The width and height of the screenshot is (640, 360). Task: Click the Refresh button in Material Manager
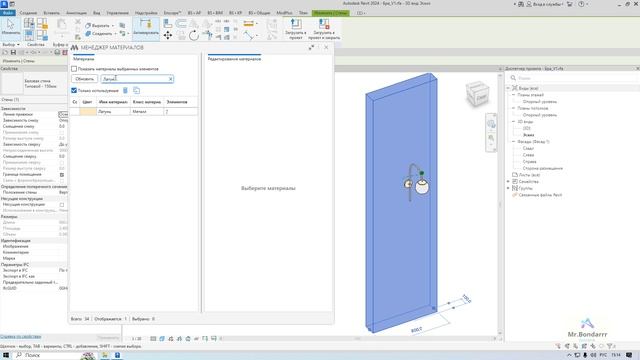click(x=84, y=79)
